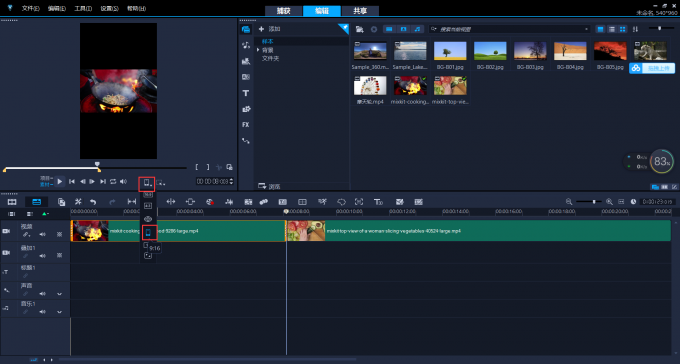Image resolution: width=680 pixels, height=364 pixels.
Task: Click the copy attributes icon in toolbar
Action: [x=62, y=202]
